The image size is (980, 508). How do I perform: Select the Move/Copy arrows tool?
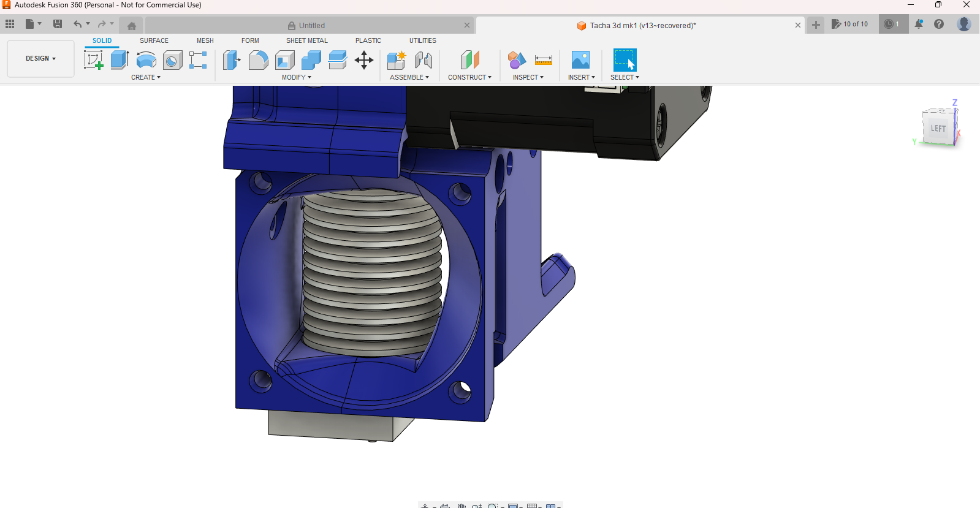[364, 60]
